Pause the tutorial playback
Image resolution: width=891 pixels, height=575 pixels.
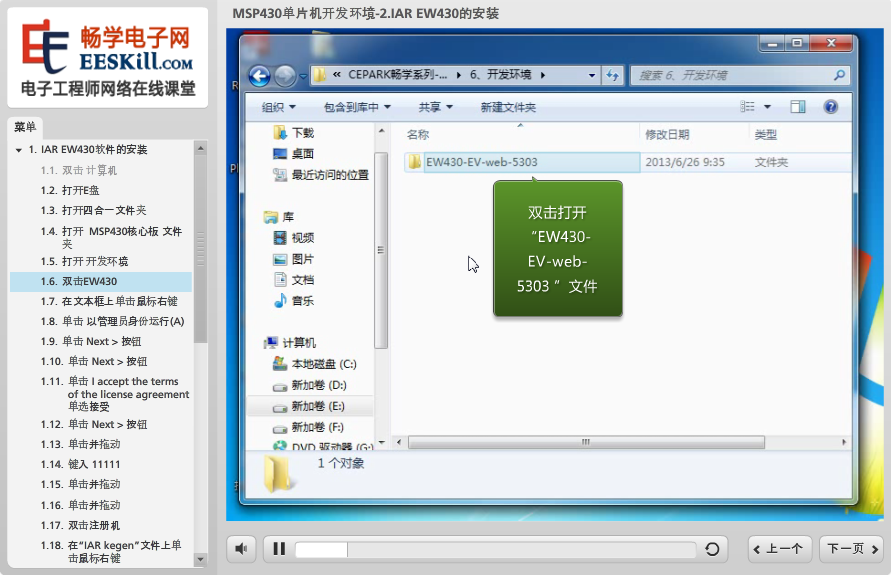[x=279, y=549]
